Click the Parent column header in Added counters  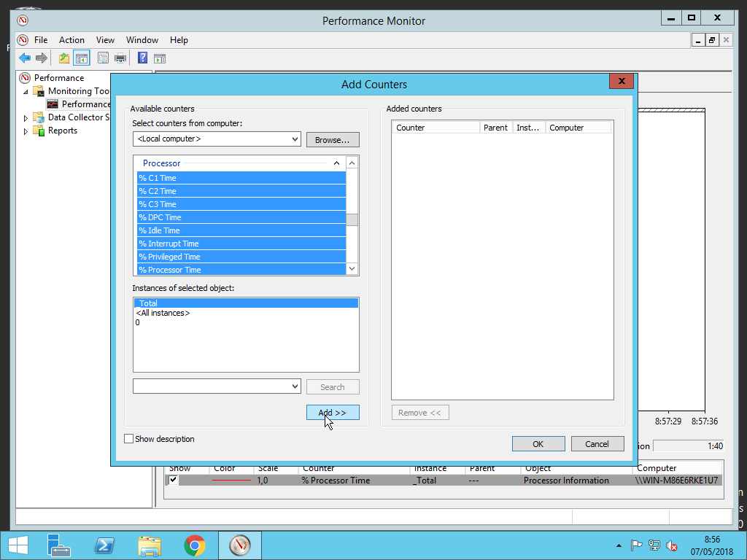495,127
